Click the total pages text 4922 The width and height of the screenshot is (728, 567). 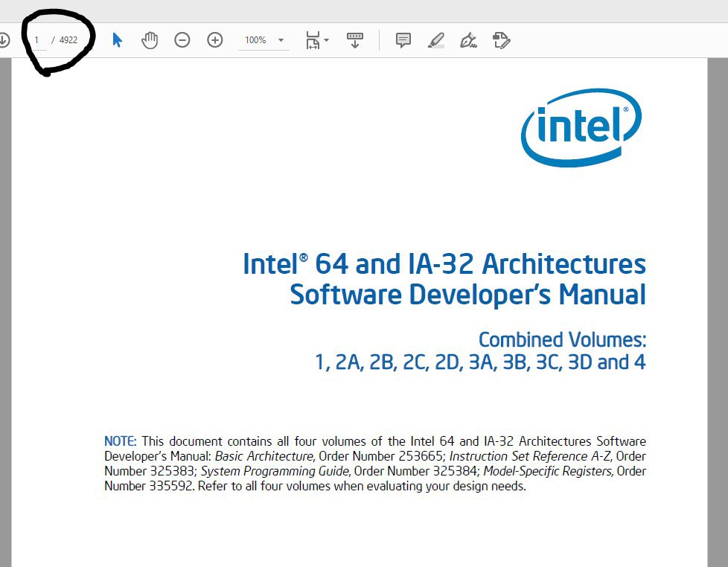68,40
